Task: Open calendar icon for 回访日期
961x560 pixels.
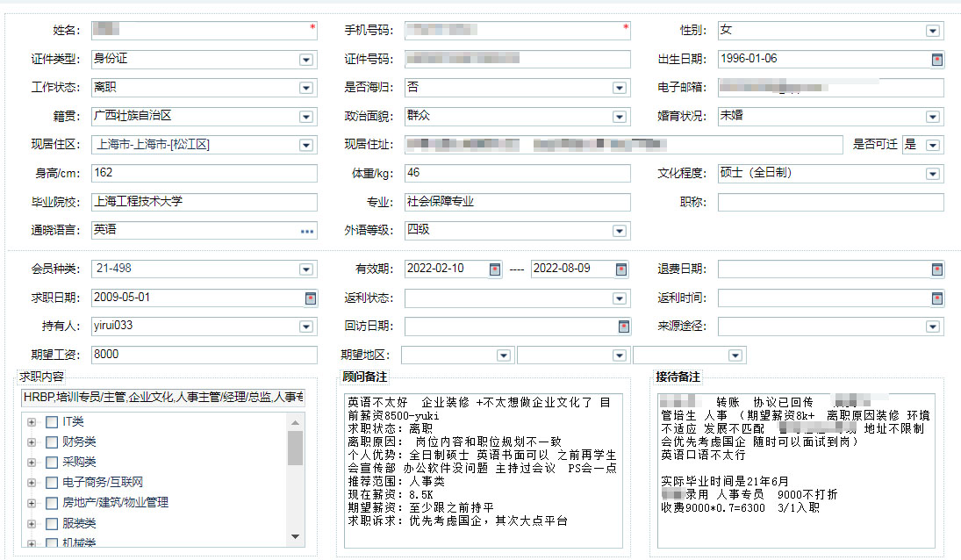Action: pos(623,327)
